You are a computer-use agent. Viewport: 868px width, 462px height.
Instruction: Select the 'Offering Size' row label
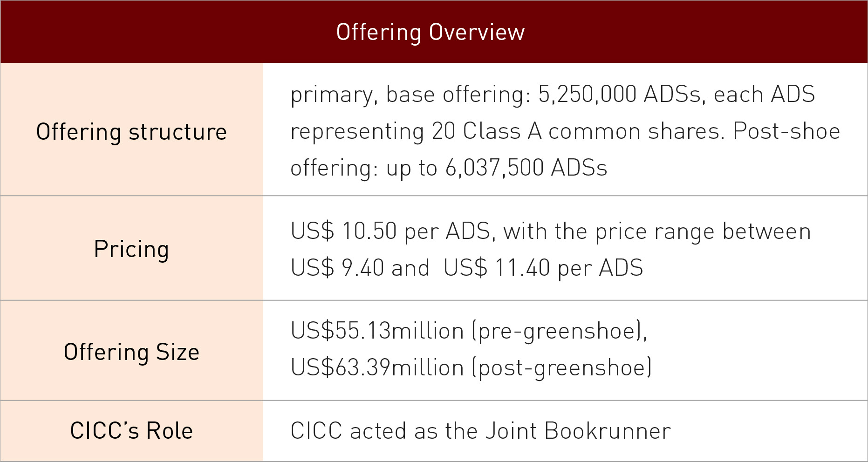pos(131,352)
